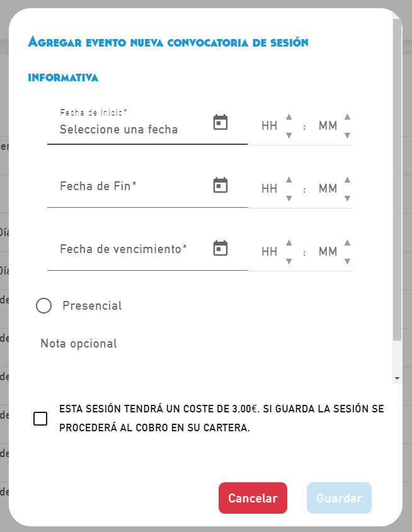Decrease start date hour with down arrow
412x532 pixels.
289,135
